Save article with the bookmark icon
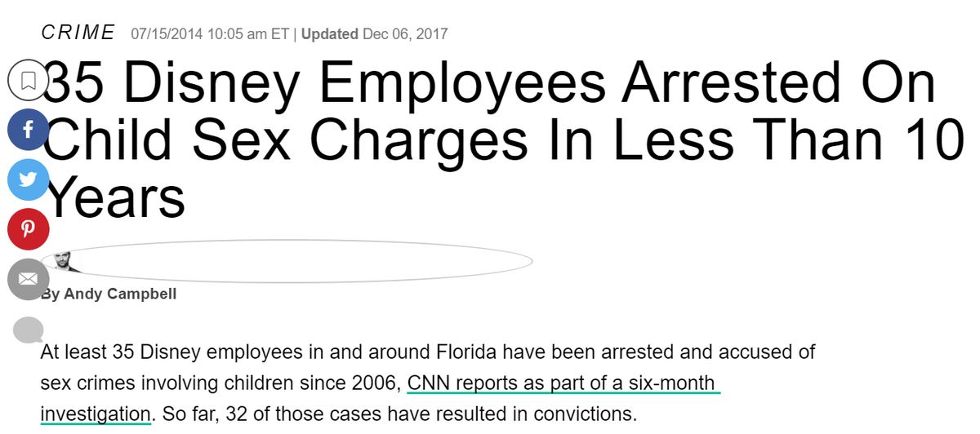 click(x=28, y=80)
